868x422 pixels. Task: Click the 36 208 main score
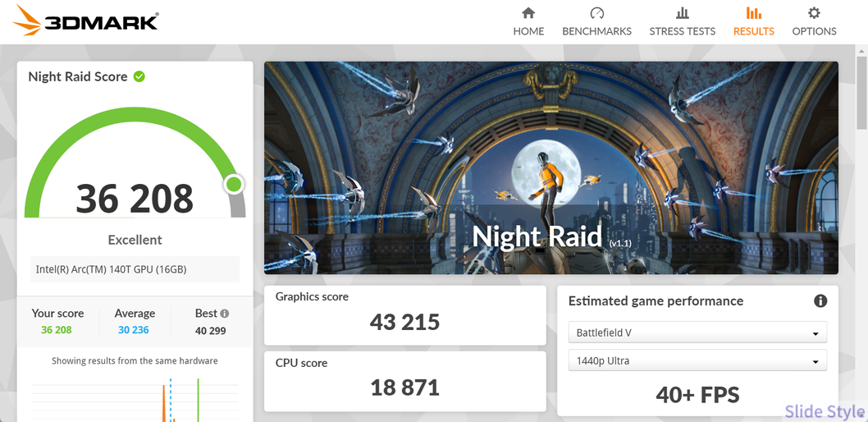coord(135,198)
